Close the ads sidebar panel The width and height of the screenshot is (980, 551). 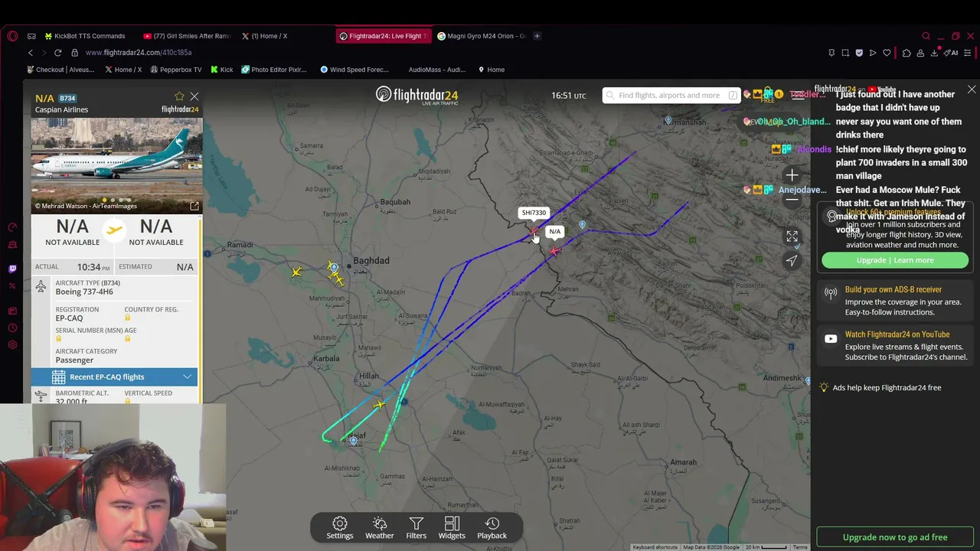click(972, 90)
